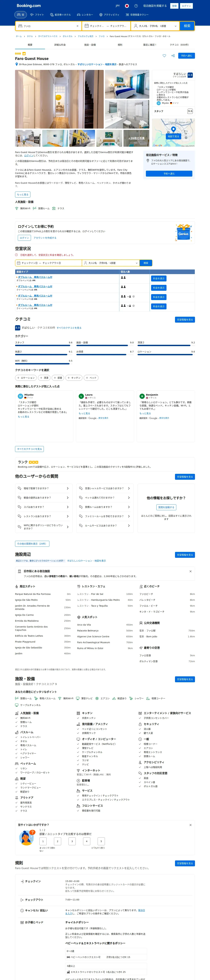Expand the first ダブルルーム 専用バスルーム付 room row
210x980 pixels.
pos(35,277)
